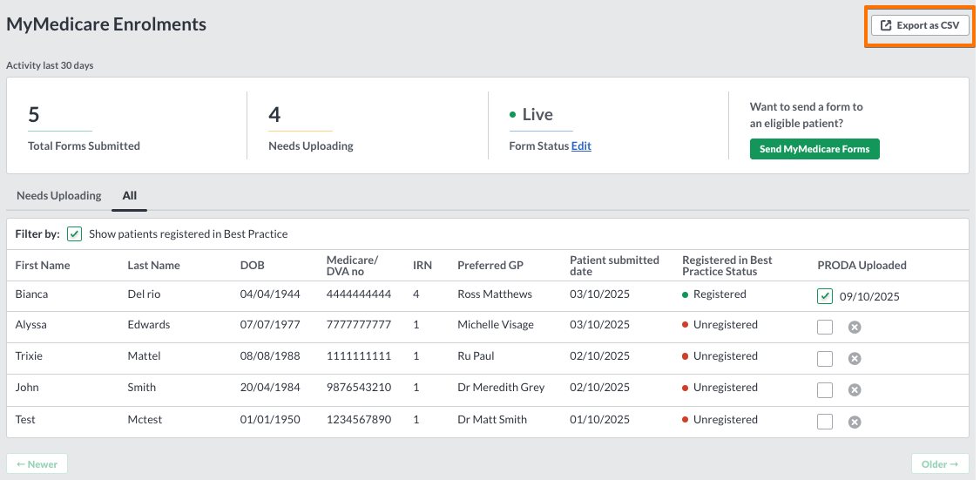Click Send MyMedicare Forms button
Viewport: 980px width, 480px height.
(814, 149)
